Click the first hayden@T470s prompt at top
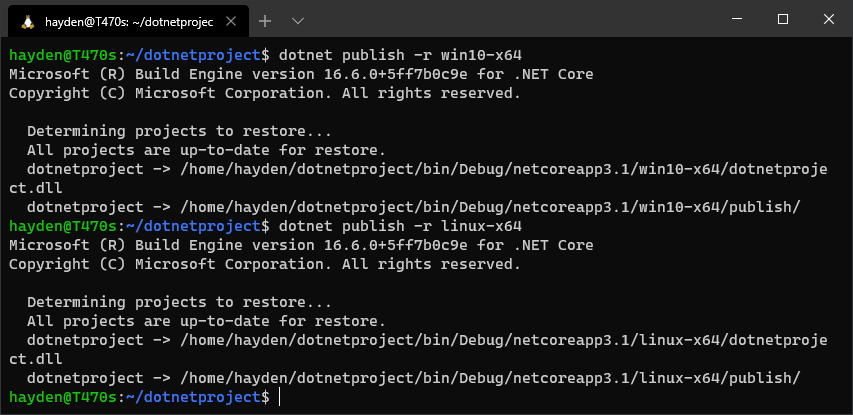Screen dimensions: 853x415 point(139,55)
